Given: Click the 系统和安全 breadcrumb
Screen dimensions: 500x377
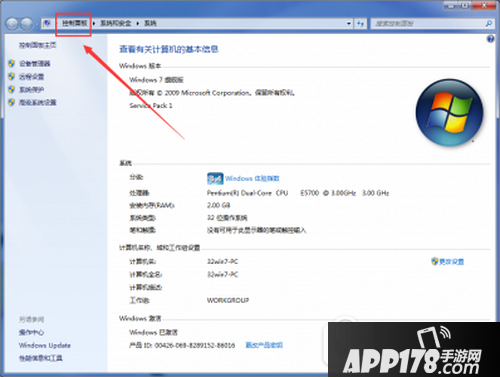Looking at the screenshot, I should tap(116, 23).
